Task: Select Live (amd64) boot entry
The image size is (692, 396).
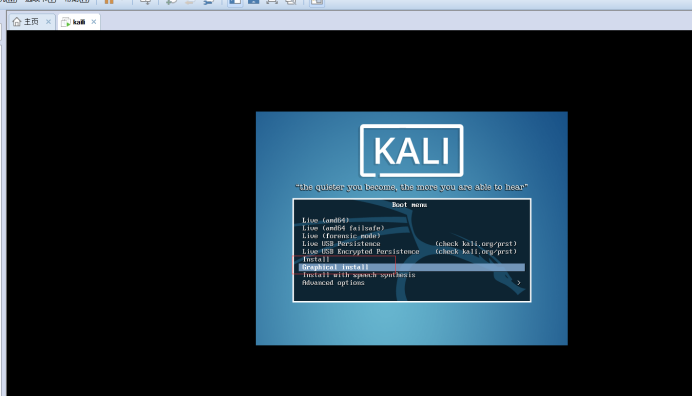Action: (326, 220)
